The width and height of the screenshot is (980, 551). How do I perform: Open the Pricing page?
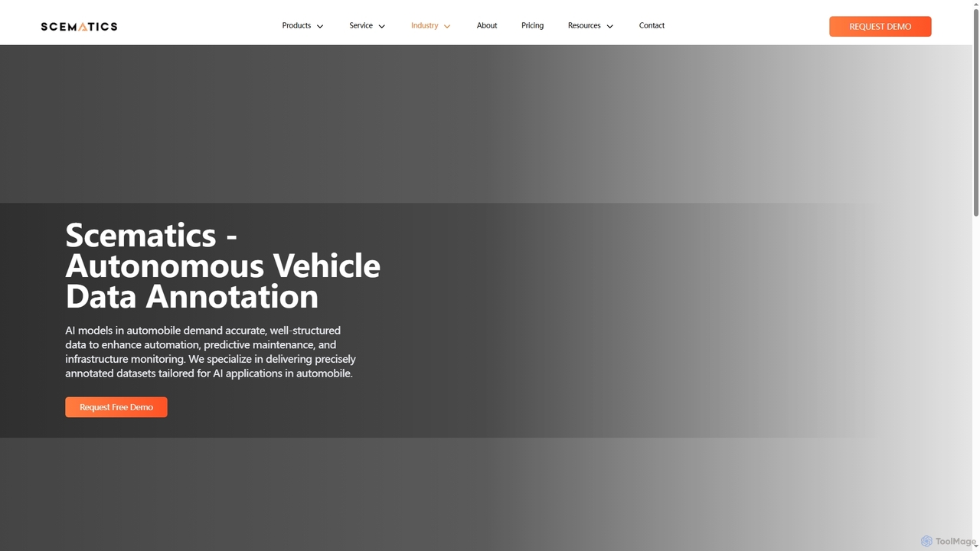532,26
